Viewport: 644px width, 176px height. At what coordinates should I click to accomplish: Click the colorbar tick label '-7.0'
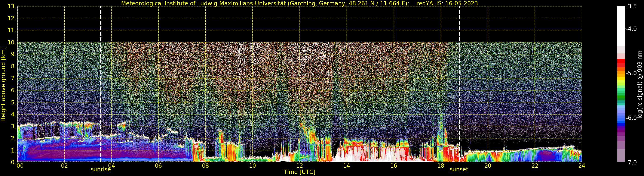(631, 163)
